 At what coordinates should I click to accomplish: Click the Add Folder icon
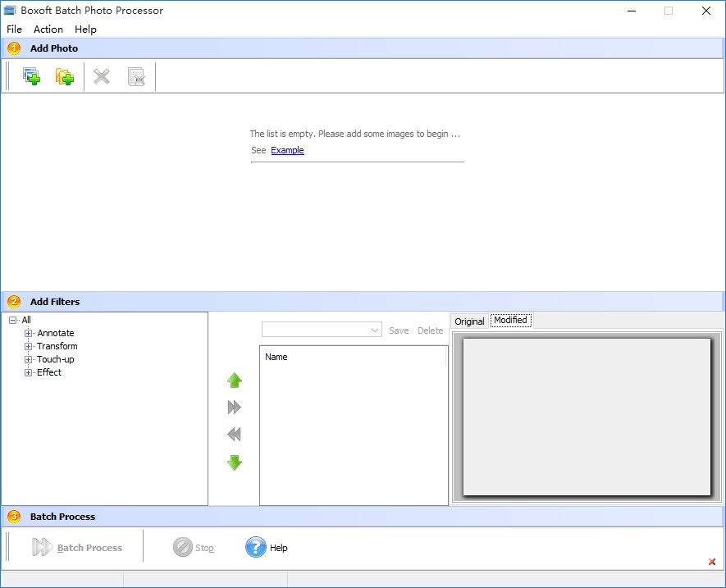point(65,76)
